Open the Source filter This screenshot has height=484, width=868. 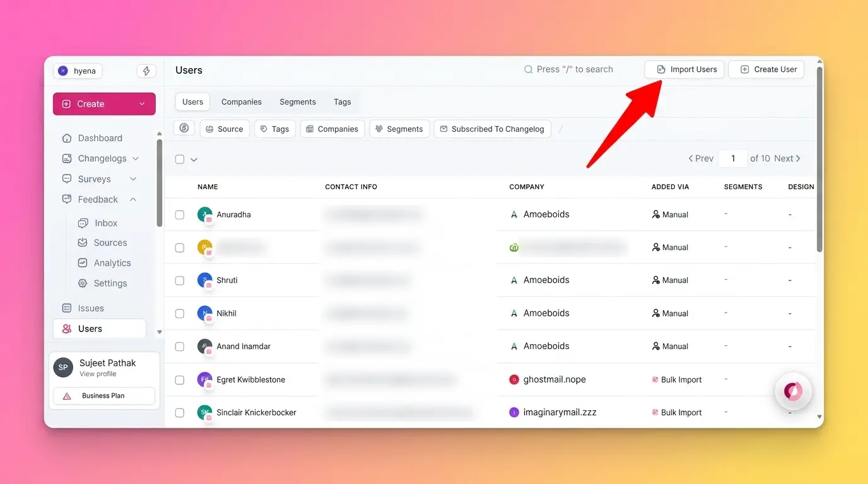click(x=225, y=129)
